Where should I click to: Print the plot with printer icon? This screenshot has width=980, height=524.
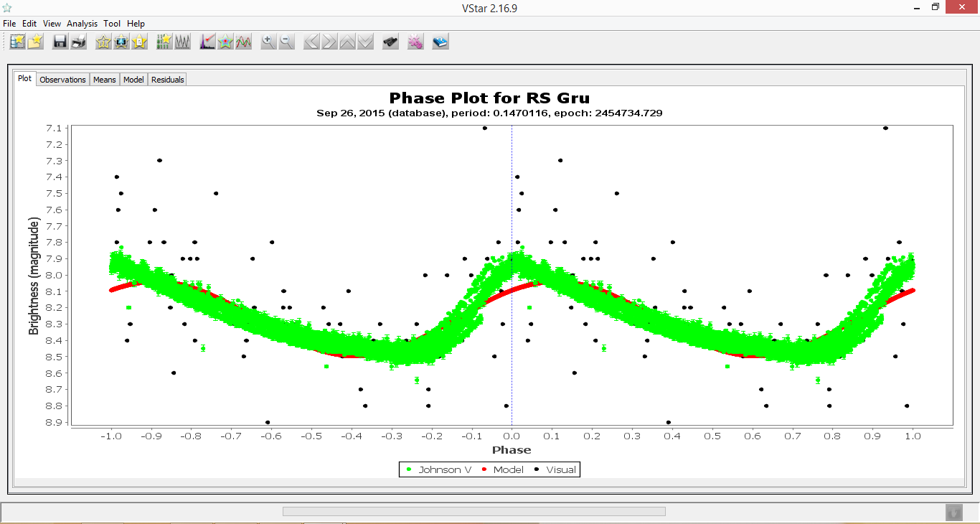pyautogui.click(x=78, y=42)
